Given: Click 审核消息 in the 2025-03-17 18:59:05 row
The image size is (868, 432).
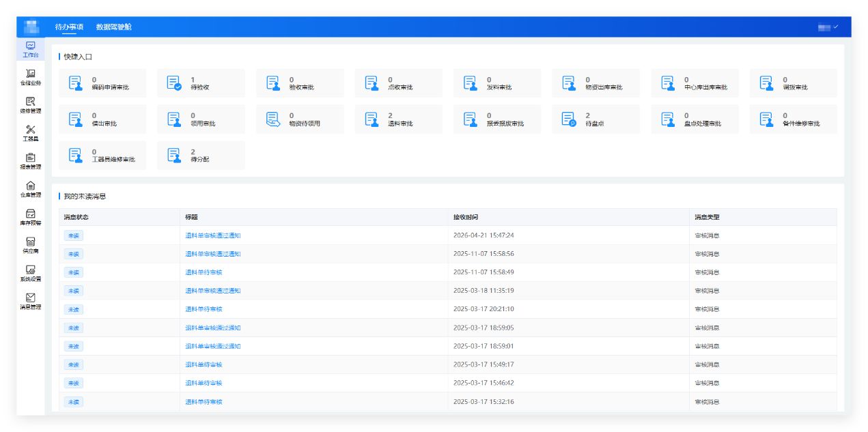Looking at the screenshot, I should tap(707, 328).
